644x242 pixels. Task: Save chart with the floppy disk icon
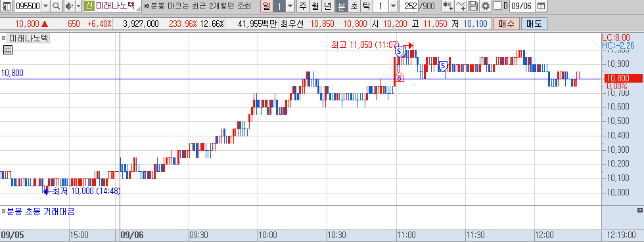(474, 6)
